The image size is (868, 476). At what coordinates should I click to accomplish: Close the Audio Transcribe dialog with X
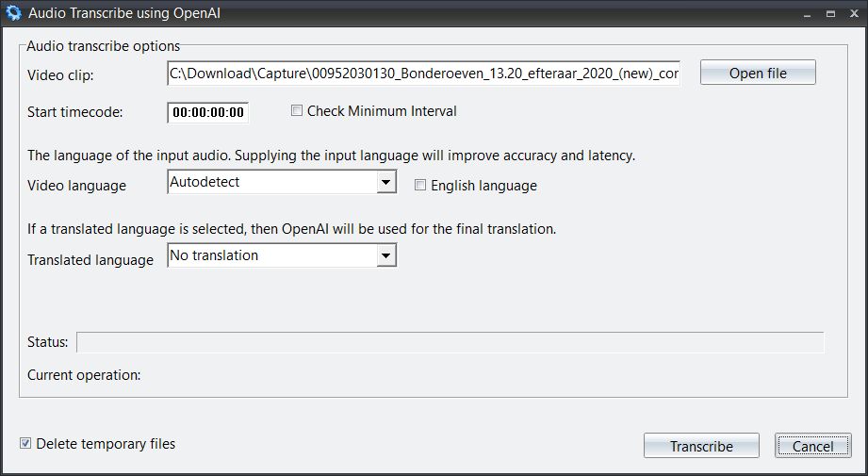tap(854, 14)
